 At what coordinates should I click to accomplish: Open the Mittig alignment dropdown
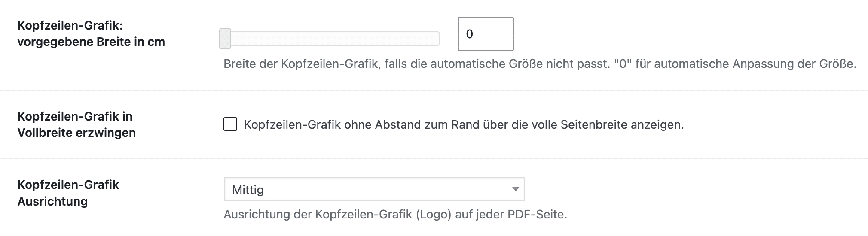(374, 189)
